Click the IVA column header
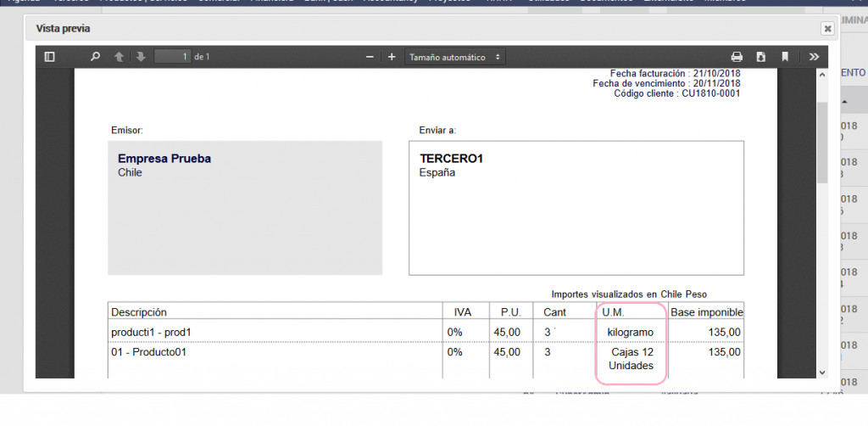This screenshot has width=868, height=426. 462,312
